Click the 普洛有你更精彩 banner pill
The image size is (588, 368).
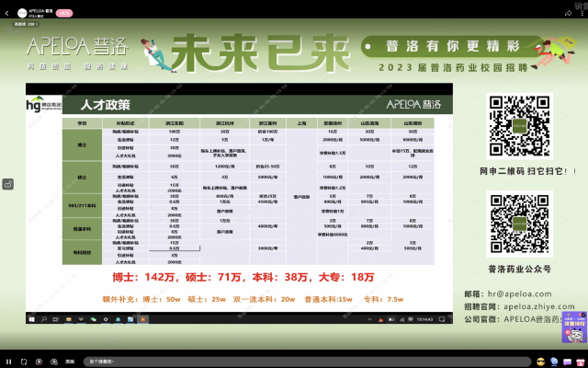tap(453, 46)
